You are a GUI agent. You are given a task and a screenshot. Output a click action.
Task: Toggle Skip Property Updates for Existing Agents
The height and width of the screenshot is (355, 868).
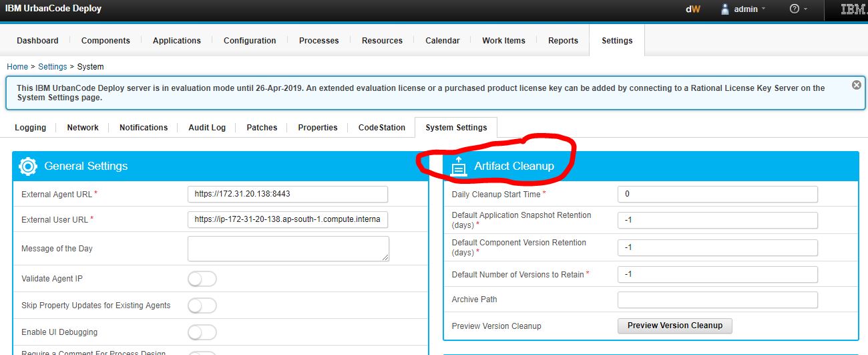[x=202, y=306]
